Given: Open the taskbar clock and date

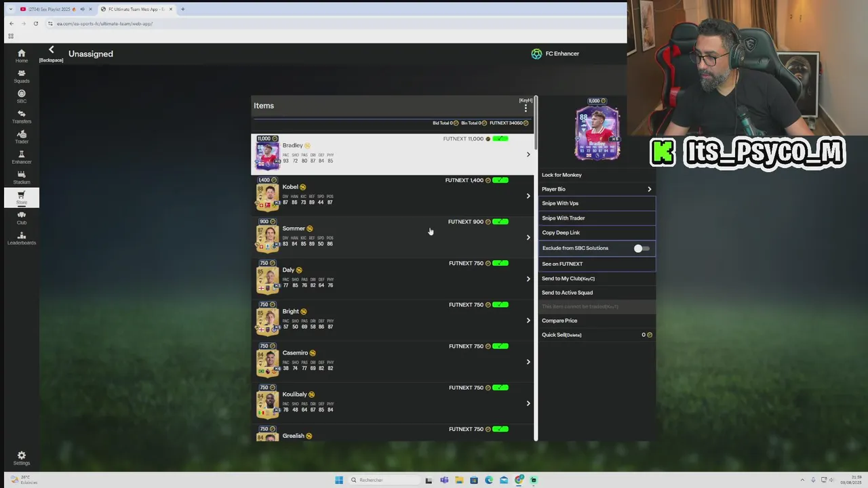Looking at the screenshot, I should coord(851,480).
